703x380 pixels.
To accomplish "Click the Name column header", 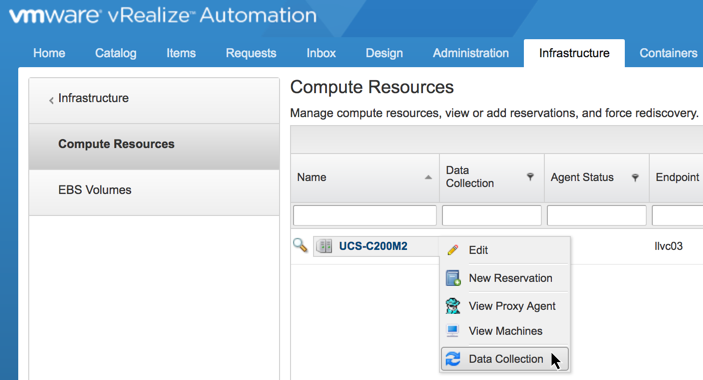I will pyautogui.click(x=365, y=177).
